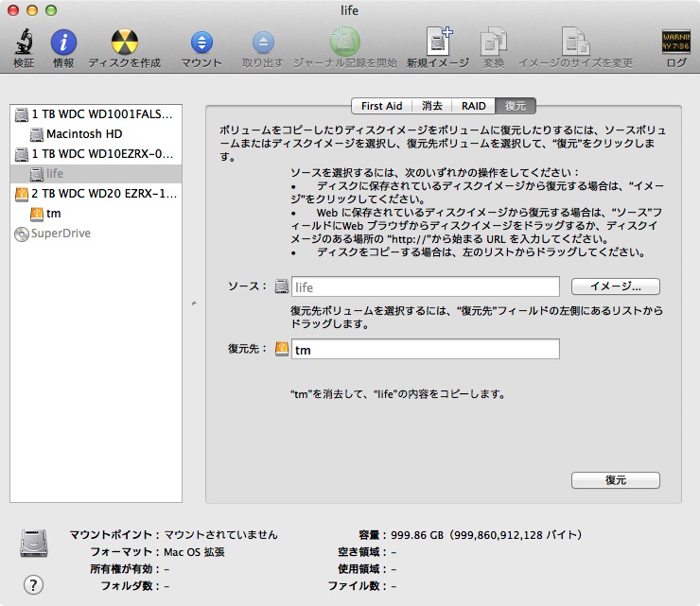Image resolution: width=700 pixels, height=606 pixels.
Task: Select the tm volume in sidebar
Action: (x=53, y=214)
